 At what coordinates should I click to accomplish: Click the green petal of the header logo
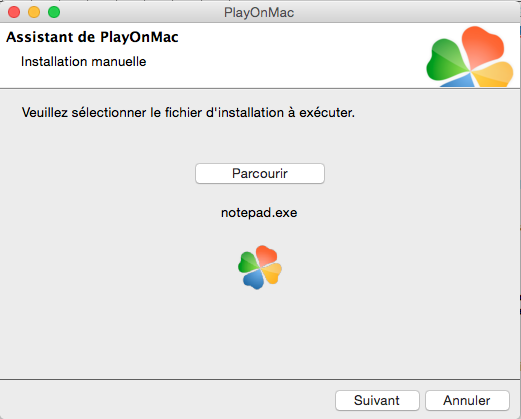[x=447, y=61]
